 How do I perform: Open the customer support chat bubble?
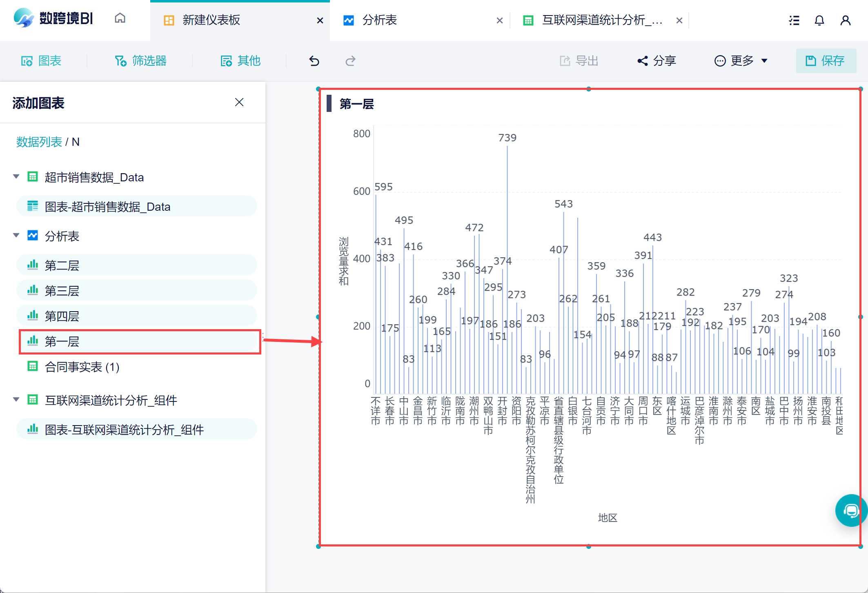(x=851, y=510)
